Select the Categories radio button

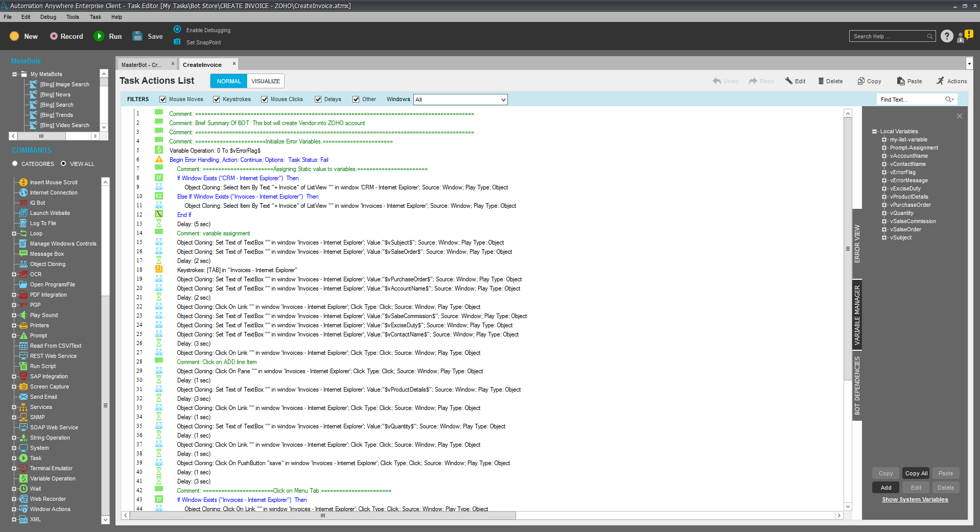[15, 164]
